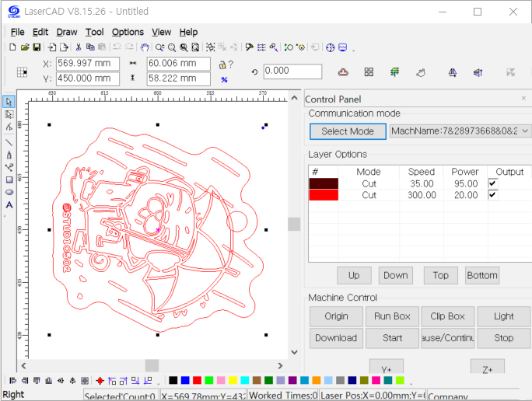Open the Draw menu

pos(67,32)
